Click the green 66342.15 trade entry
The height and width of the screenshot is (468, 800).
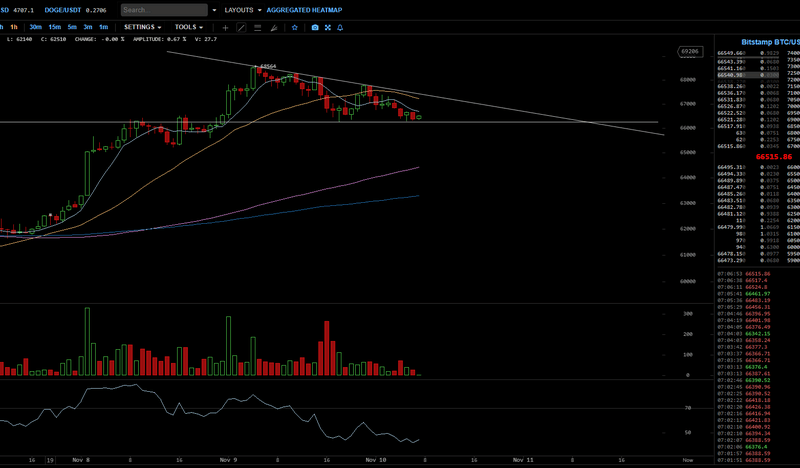click(744, 334)
